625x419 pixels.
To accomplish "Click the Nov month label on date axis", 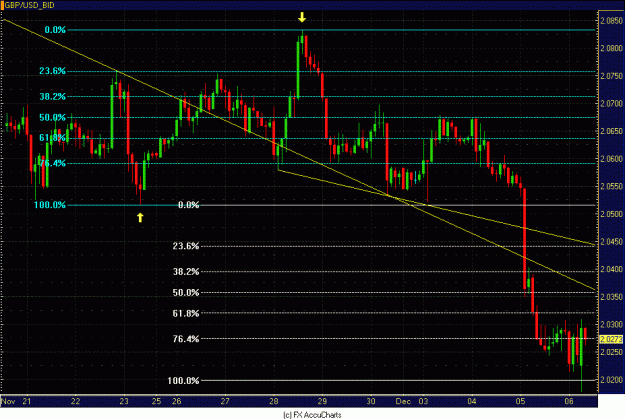I will point(8,401).
